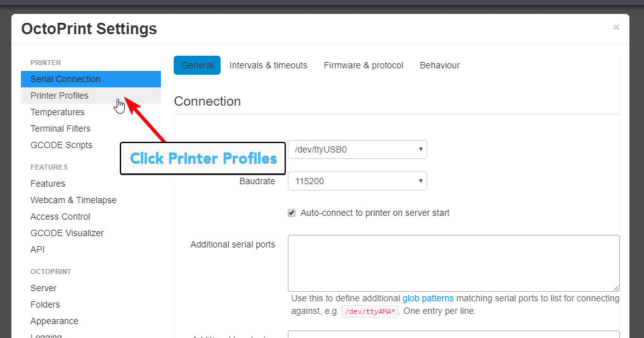Screen dimensions: 644x338
Task: Select Serial Connection in the sidebar
Action: tap(91, 79)
